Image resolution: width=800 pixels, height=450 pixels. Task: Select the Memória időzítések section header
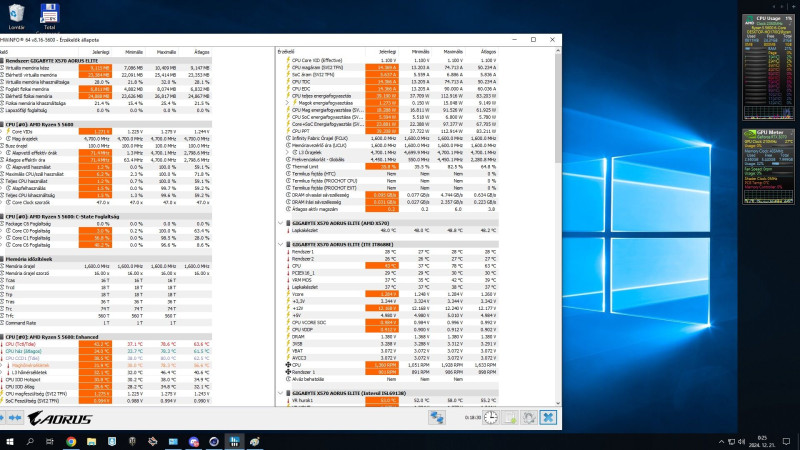tap(106, 259)
